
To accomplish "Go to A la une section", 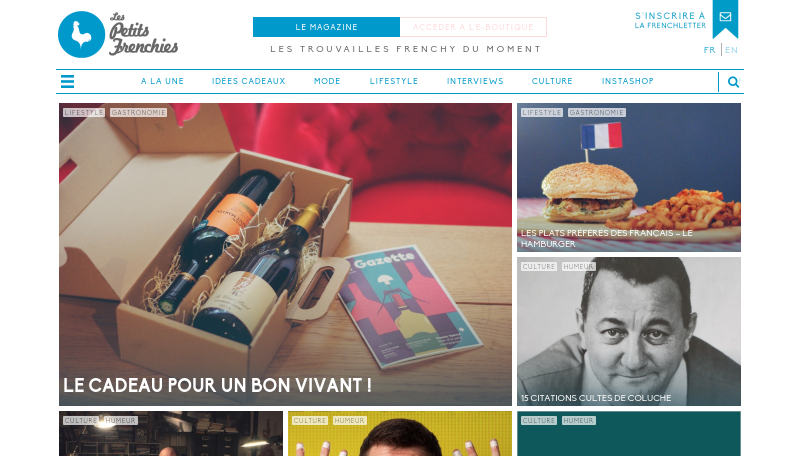I will [162, 81].
